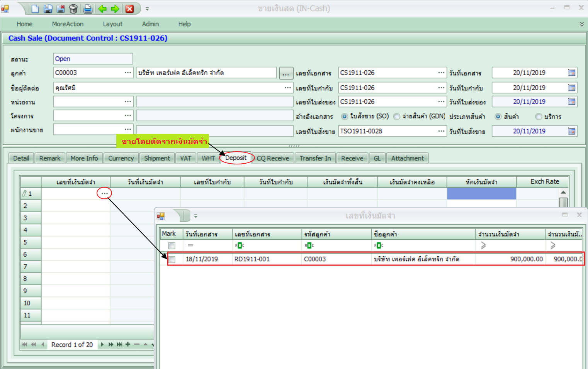Select the จ่ายสินค้า (GDN) radio button
This screenshot has width=588, height=369.
(x=397, y=117)
